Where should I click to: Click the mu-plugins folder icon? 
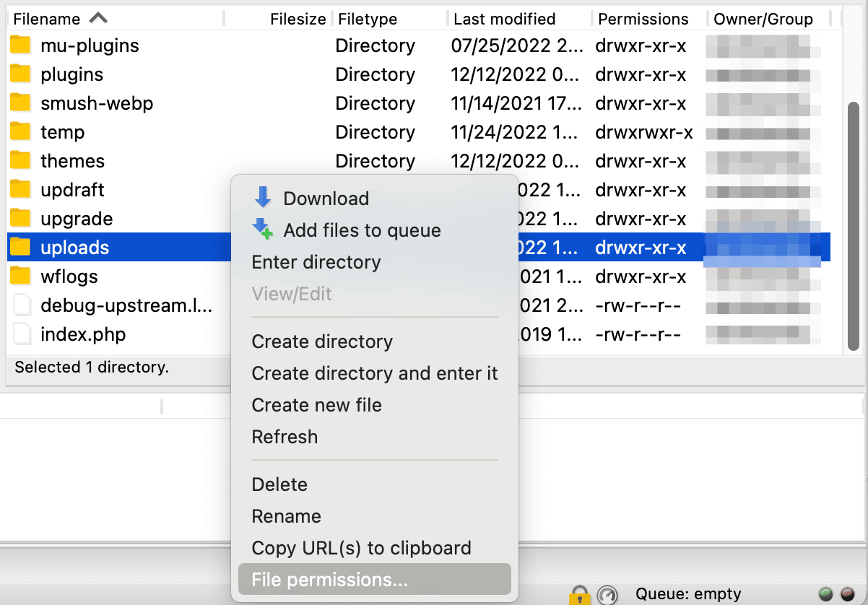click(20, 45)
